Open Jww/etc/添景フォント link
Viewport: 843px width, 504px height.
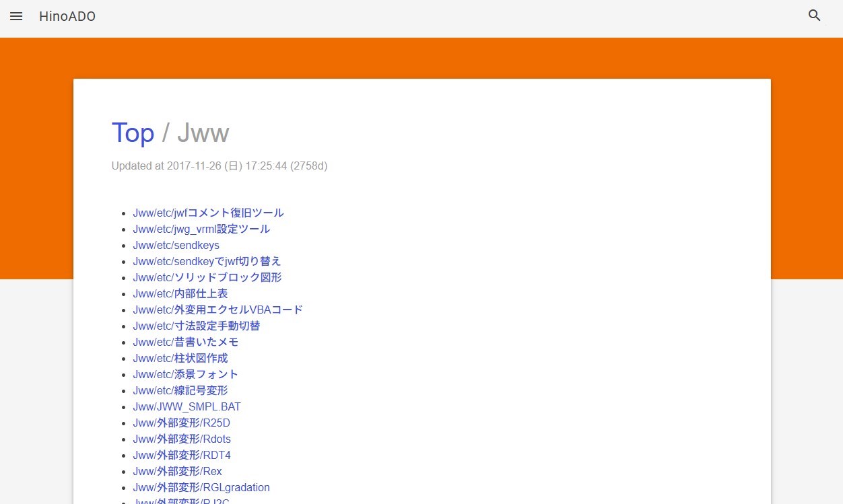[x=186, y=374]
